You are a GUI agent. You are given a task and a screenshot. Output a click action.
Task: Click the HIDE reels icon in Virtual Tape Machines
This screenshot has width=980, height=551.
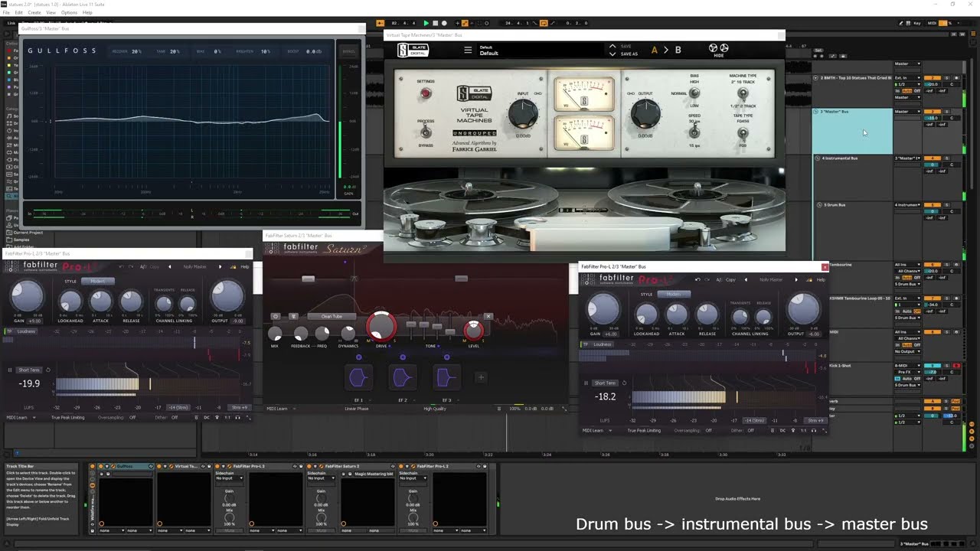coord(718,49)
